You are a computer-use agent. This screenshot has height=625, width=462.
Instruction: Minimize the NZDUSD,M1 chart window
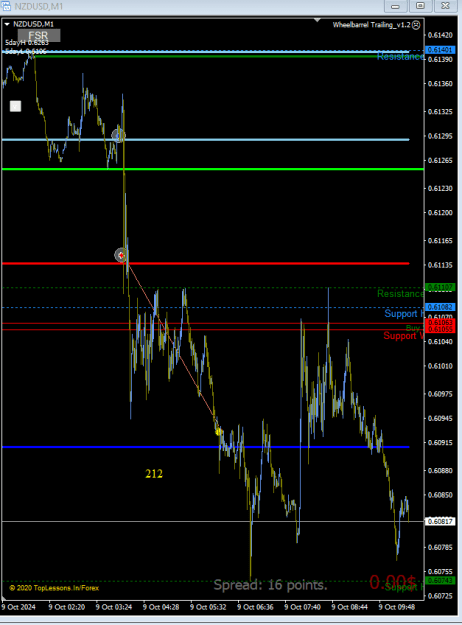coord(395,6)
